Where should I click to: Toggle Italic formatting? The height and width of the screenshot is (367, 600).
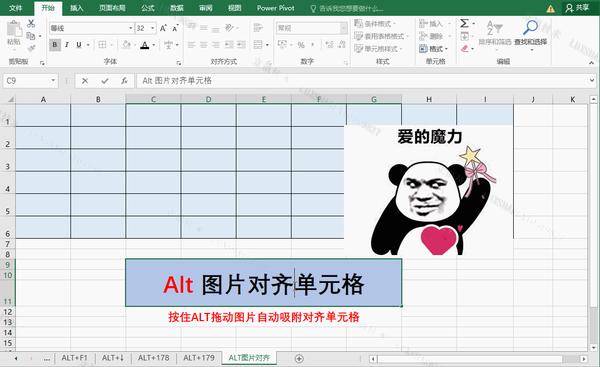coord(67,45)
